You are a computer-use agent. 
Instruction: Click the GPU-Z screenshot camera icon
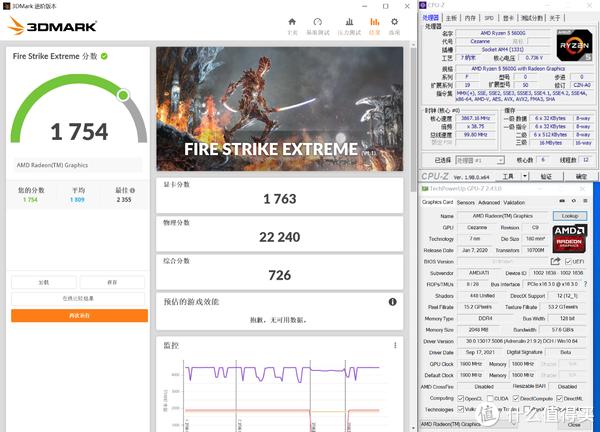[562, 201]
